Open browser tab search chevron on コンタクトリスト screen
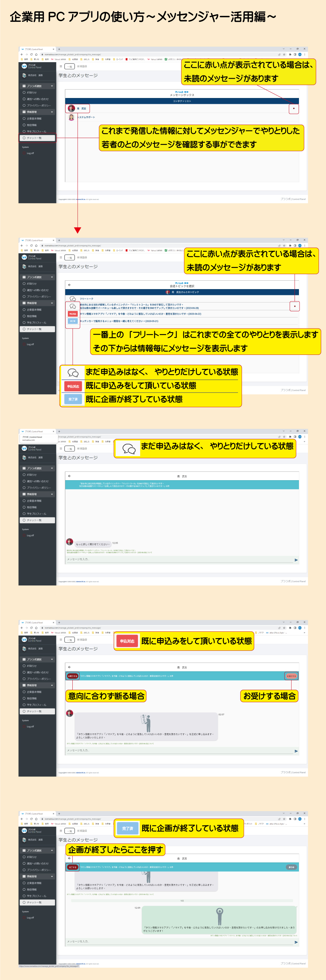 (283, 49)
